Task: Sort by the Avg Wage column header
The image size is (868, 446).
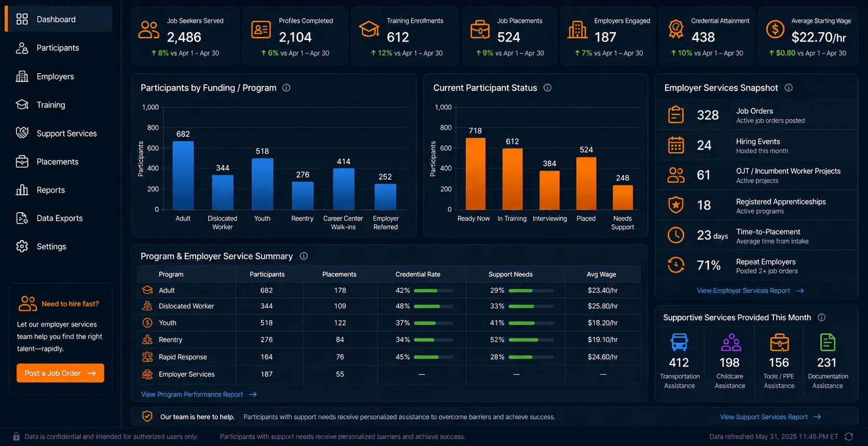Action: click(601, 274)
